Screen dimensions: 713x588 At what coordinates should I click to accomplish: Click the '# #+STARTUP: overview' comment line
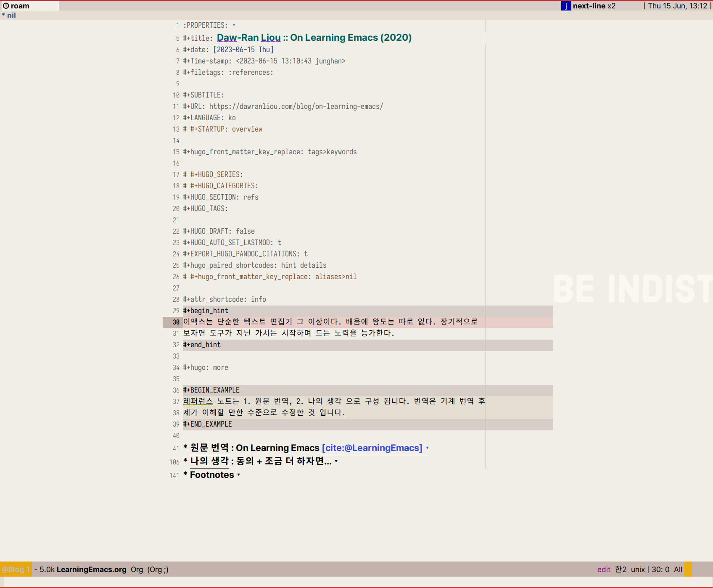coord(222,129)
